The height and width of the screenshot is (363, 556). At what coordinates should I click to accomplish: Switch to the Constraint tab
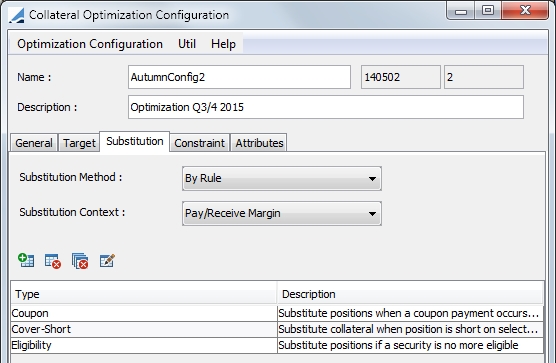pyautogui.click(x=199, y=143)
